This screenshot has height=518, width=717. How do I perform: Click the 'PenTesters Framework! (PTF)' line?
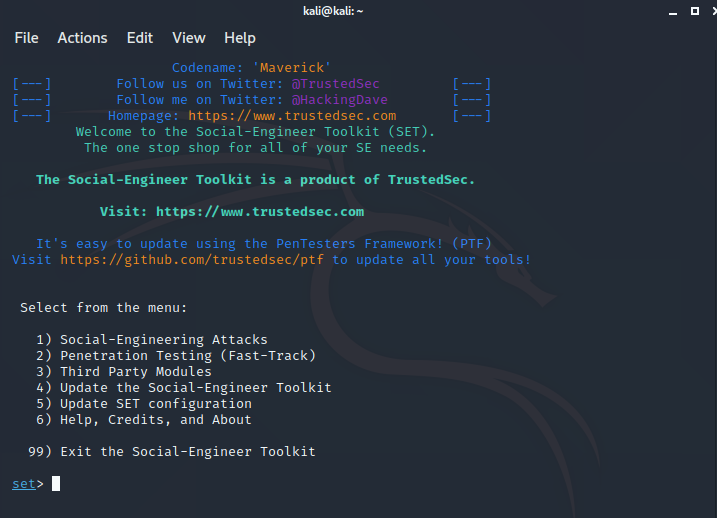point(264,244)
